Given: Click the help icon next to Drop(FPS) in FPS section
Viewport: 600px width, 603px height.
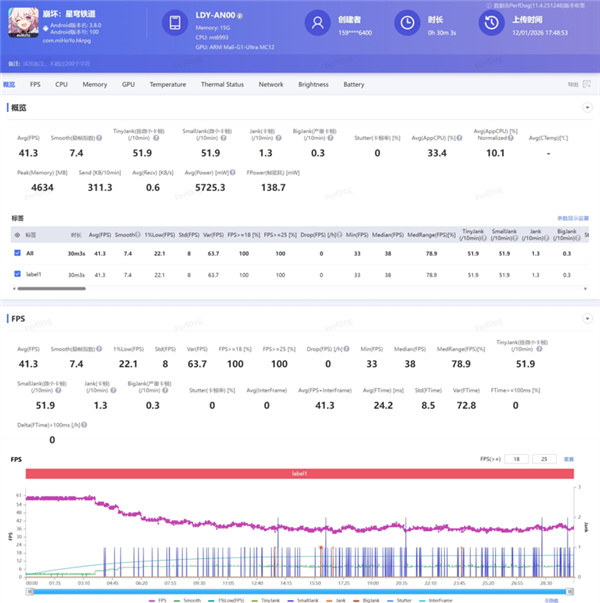Looking at the screenshot, I should 347,349.
